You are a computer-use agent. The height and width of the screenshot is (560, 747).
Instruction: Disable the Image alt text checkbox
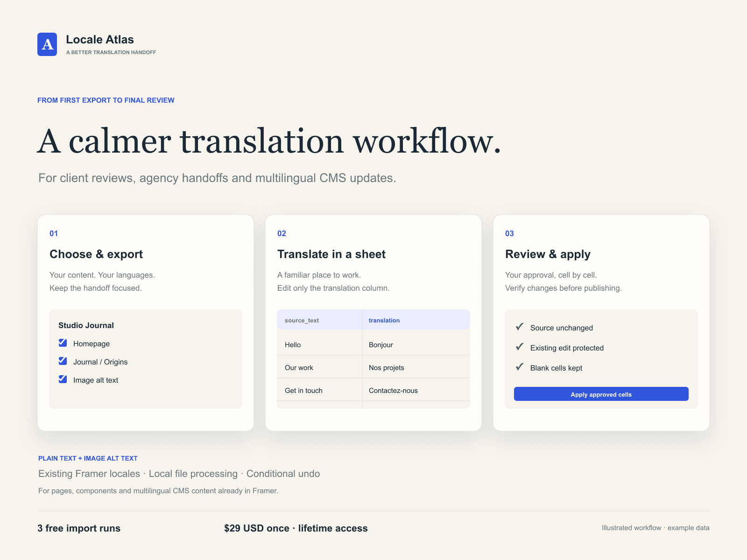[63, 379]
